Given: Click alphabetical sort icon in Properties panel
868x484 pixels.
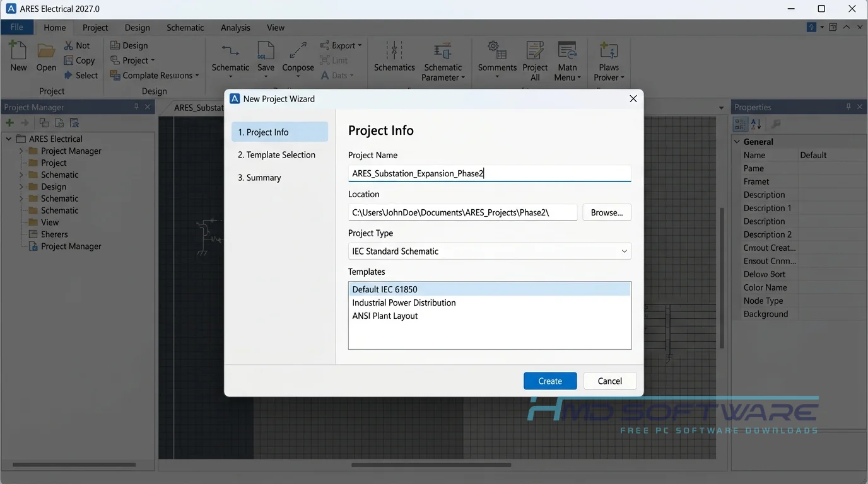Looking at the screenshot, I should pos(756,124).
